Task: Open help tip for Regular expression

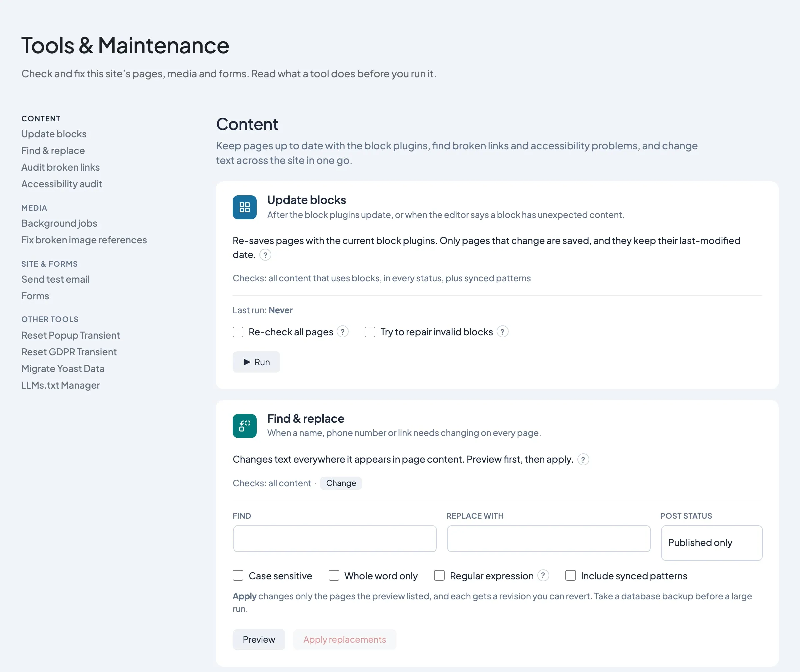Action: click(543, 575)
